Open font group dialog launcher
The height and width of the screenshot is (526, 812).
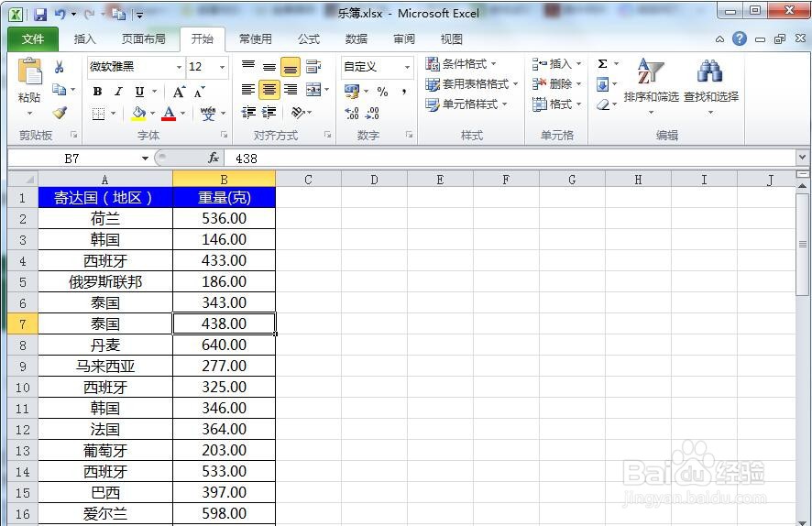(225, 135)
